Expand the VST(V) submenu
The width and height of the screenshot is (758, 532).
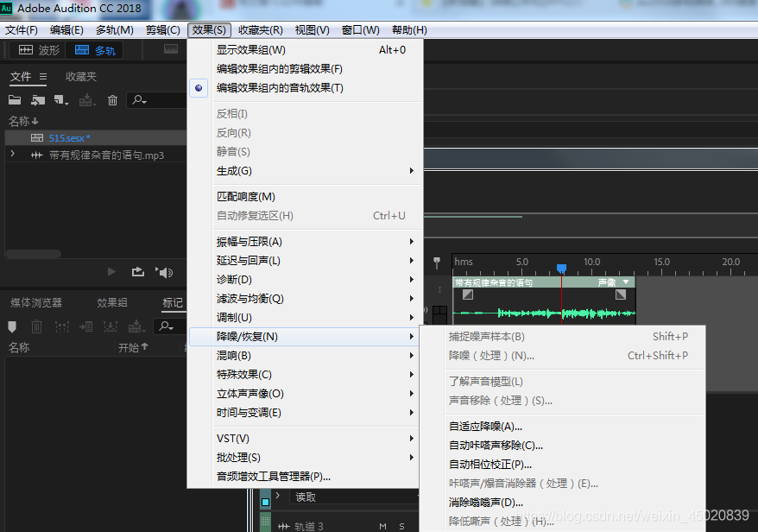(x=306, y=439)
